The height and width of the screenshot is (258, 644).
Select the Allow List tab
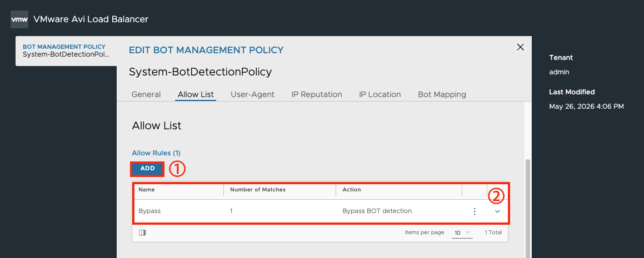point(196,94)
